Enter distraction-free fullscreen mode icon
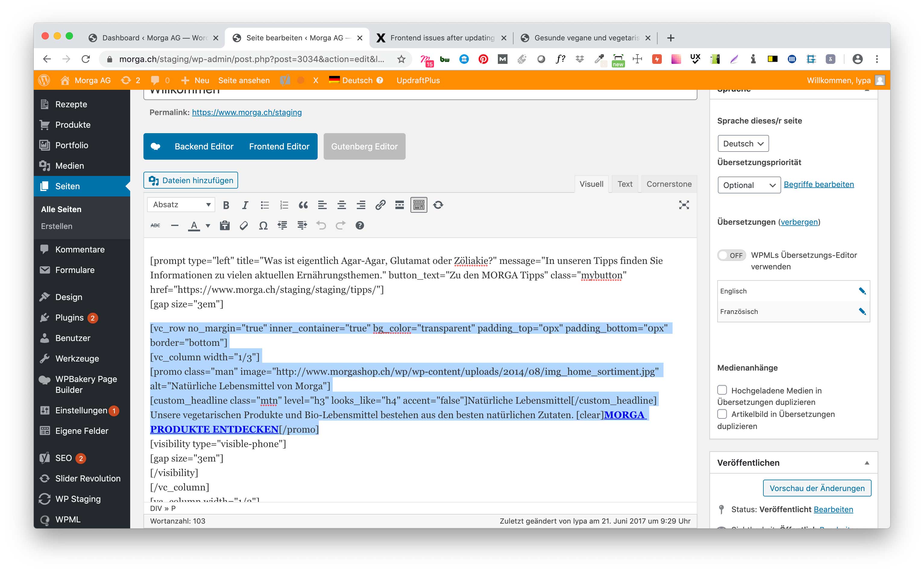 click(684, 205)
